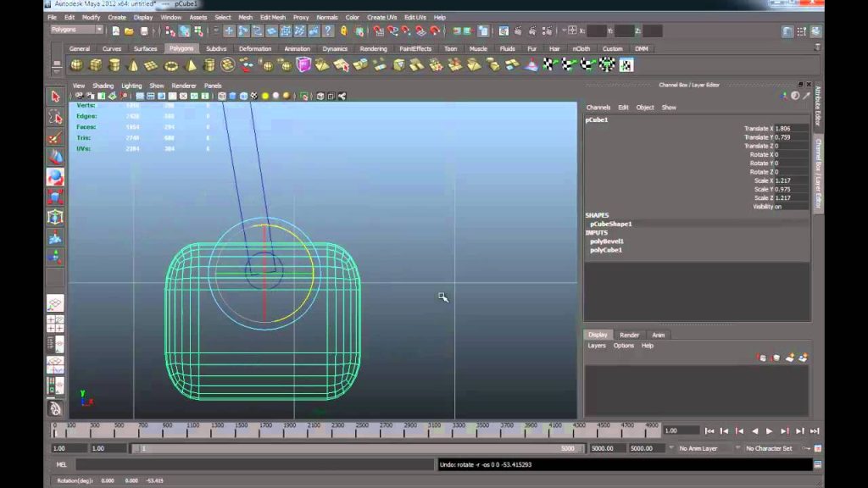The width and height of the screenshot is (868, 488).
Task: Click Render Current Frame clapperboard icon
Action: point(518,31)
